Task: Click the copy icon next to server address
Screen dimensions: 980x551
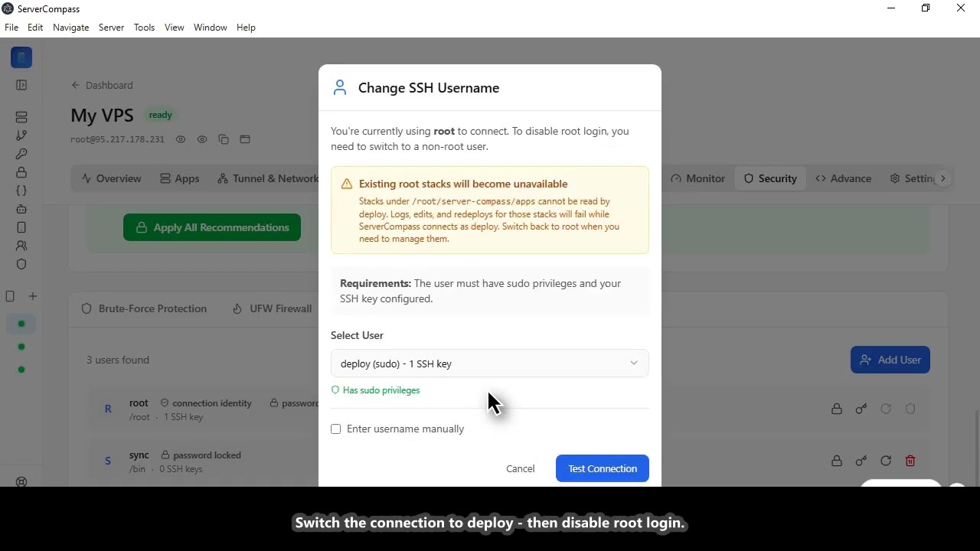Action: 224,139
